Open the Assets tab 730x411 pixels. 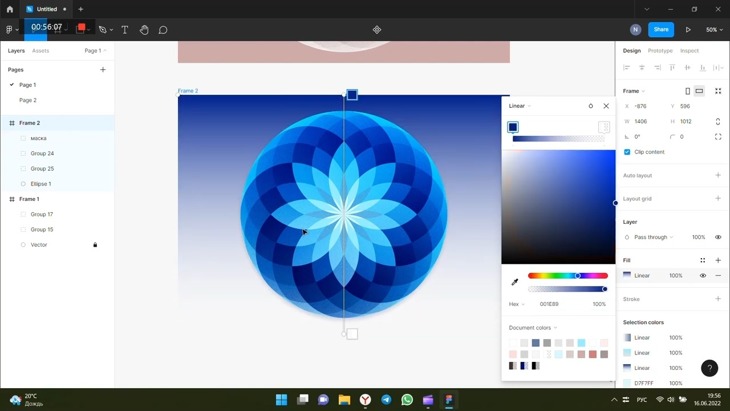coord(40,50)
